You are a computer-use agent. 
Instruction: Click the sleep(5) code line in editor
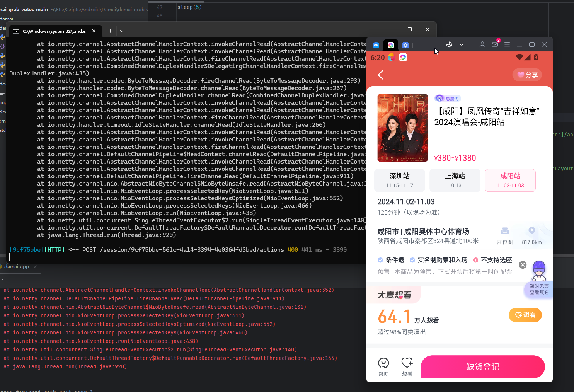189,7
